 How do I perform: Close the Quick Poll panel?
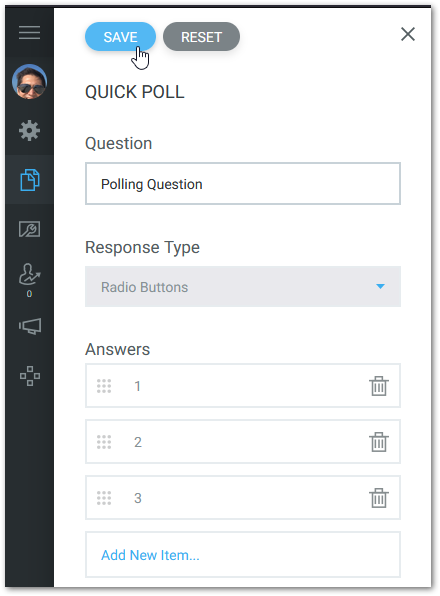pos(408,34)
